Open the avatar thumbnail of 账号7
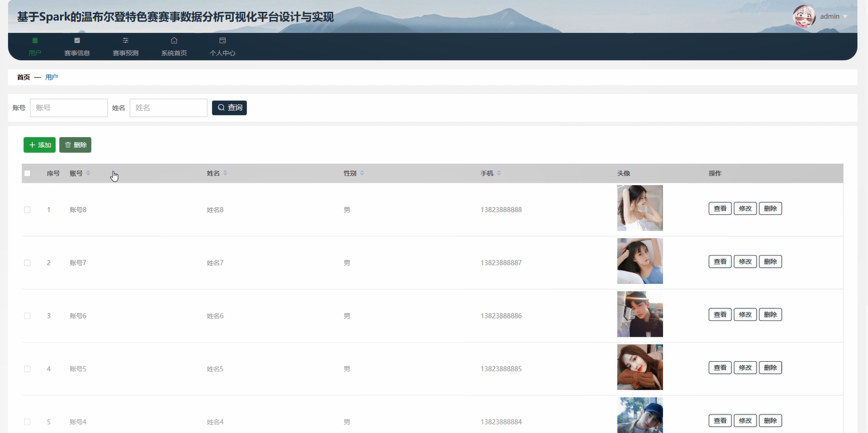This screenshot has width=868, height=433. pyautogui.click(x=640, y=261)
